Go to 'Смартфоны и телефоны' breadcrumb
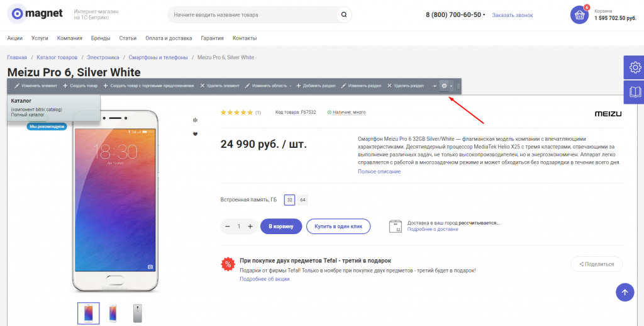Screen dimensions: 644x326 (x=158, y=57)
